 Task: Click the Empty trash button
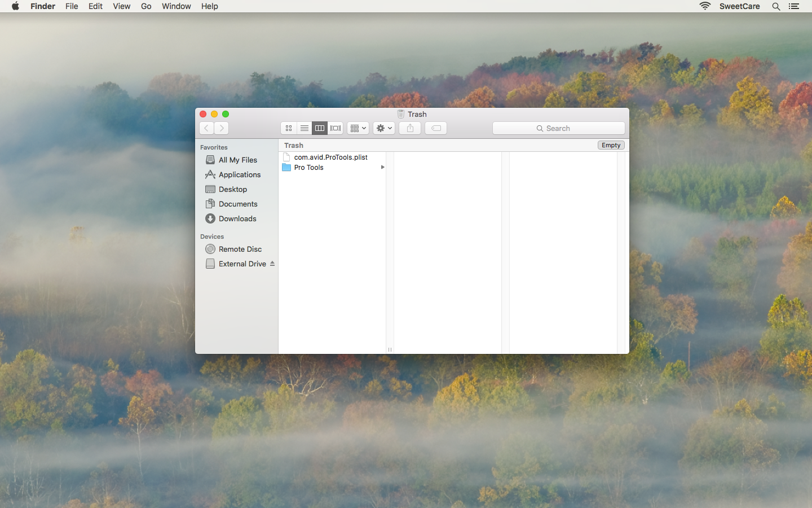[x=611, y=145]
